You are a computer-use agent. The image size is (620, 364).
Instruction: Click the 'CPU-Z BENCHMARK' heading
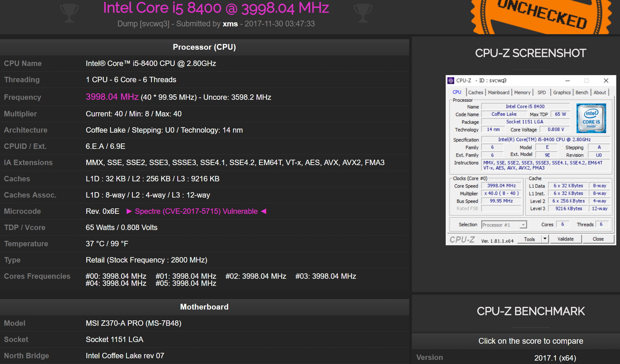tap(531, 311)
